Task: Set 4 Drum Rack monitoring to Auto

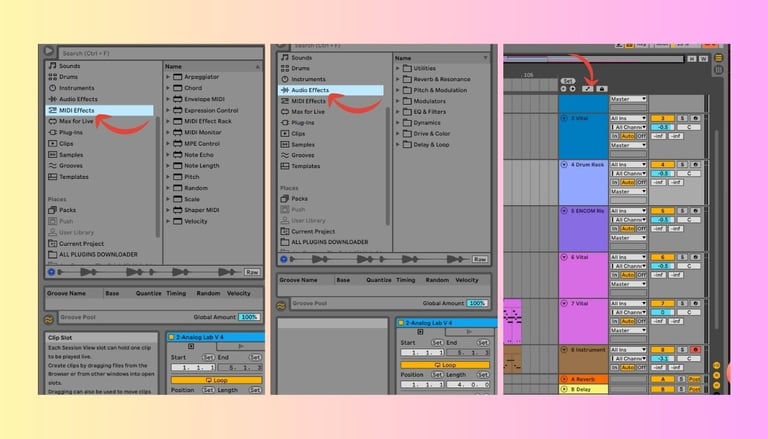Action: tap(627, 182)
